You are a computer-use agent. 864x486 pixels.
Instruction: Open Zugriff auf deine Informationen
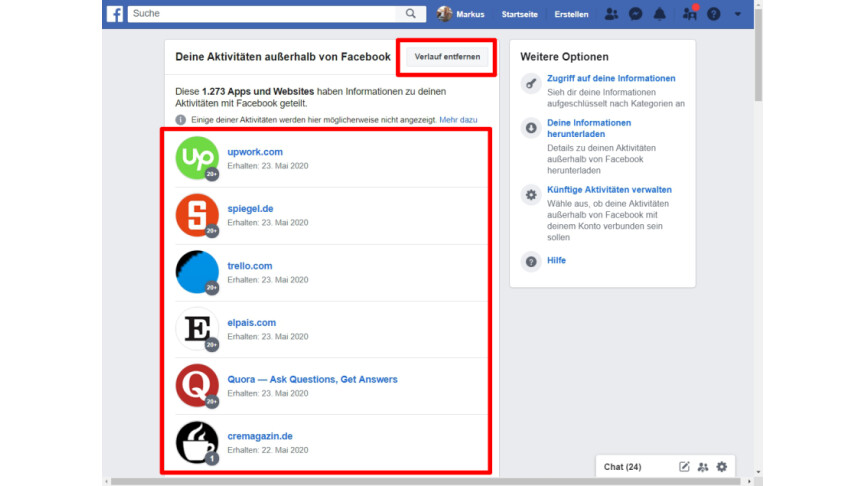611,78
